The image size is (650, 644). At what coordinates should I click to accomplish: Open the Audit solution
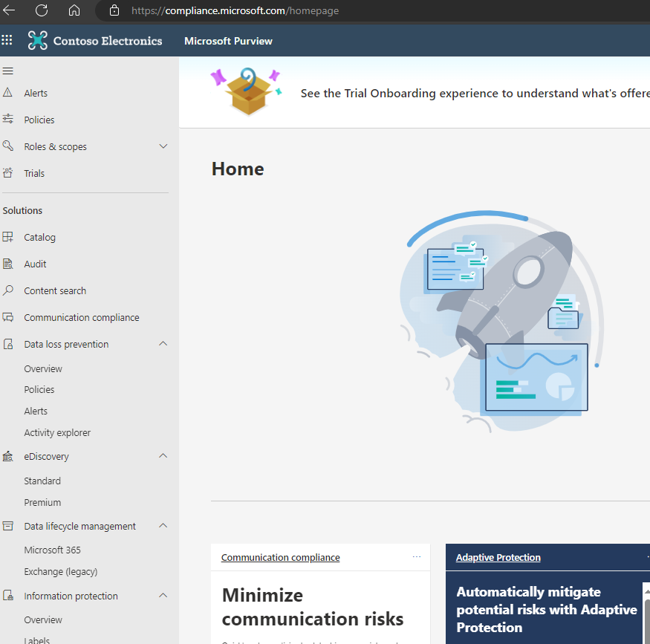point(35,264)
